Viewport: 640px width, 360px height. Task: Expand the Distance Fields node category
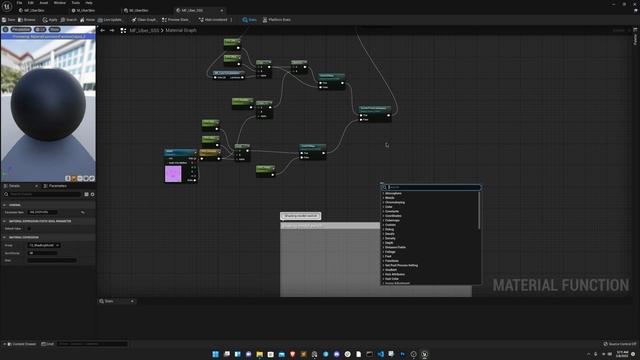(x=395, y=247)
